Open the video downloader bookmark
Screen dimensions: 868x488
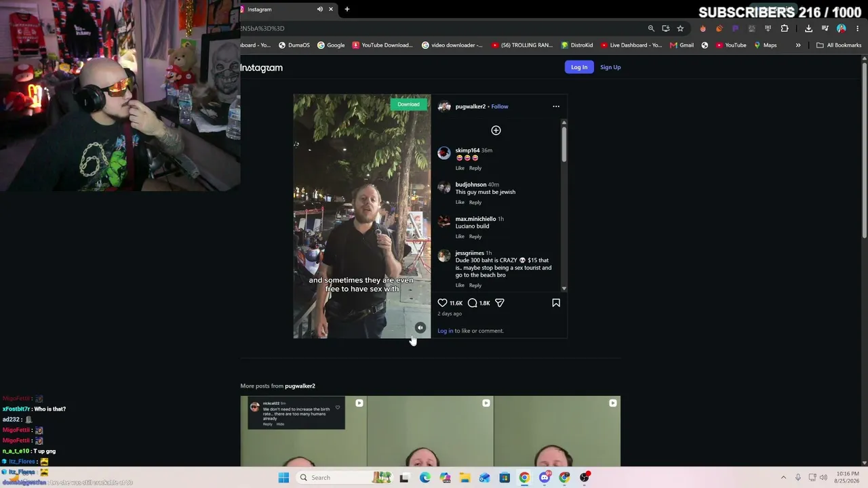coord(452,45)
